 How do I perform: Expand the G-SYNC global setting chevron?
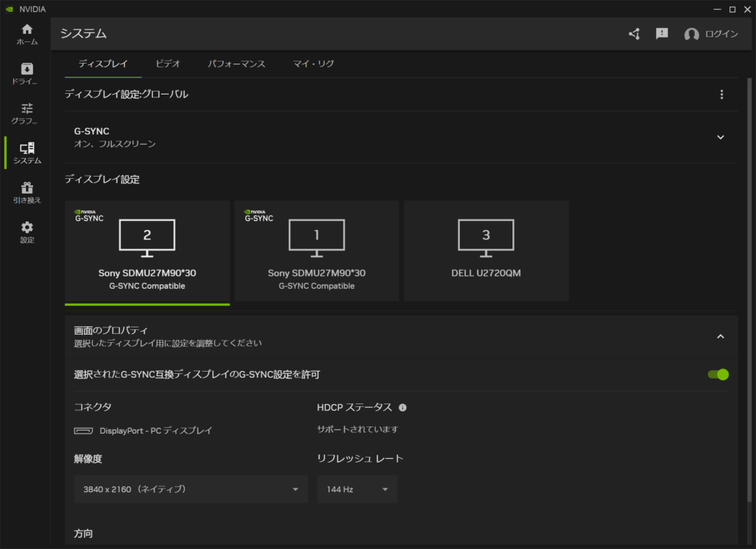[x=721, y=137]
